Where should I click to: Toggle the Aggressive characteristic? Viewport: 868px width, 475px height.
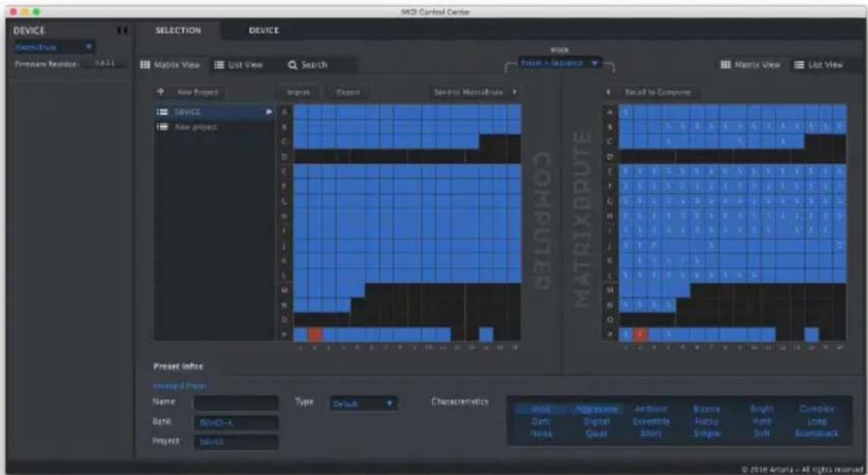click(x=595, y=409)
